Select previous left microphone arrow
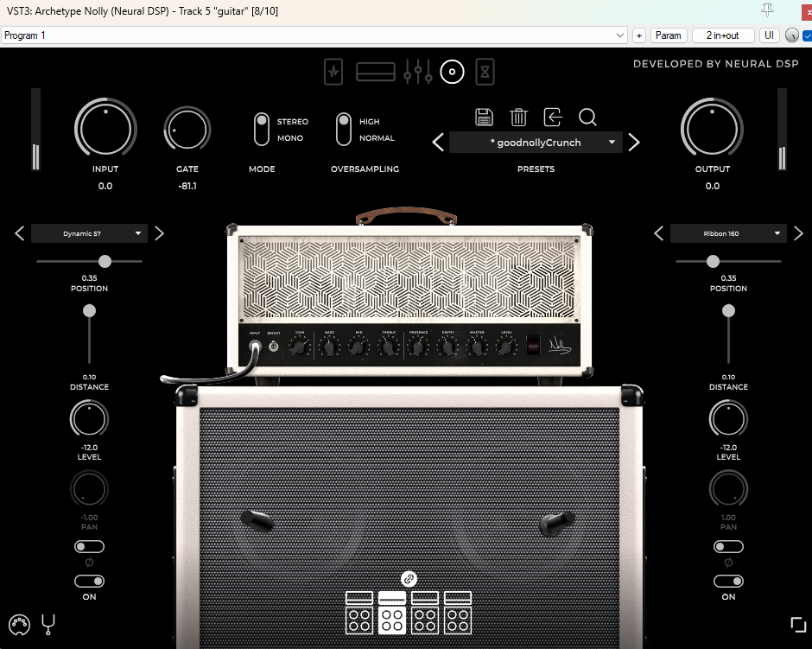 [x=20, y=233]
